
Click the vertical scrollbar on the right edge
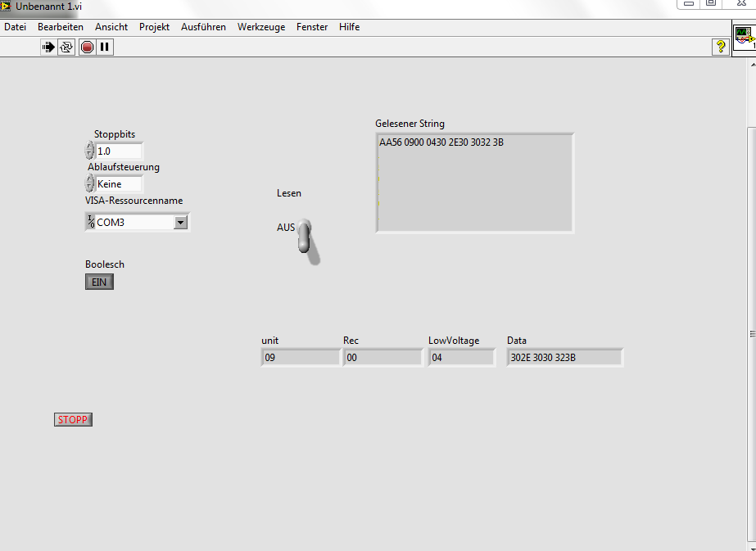point(752,333)
